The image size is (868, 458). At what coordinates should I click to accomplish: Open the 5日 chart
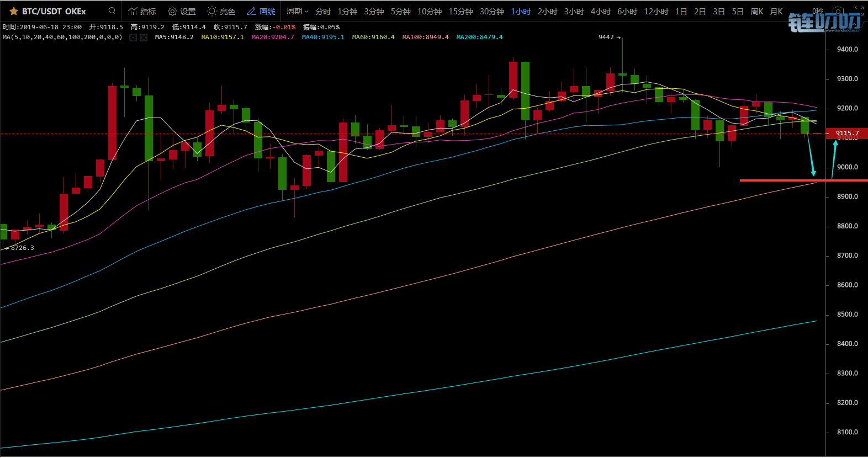[738, 11]
